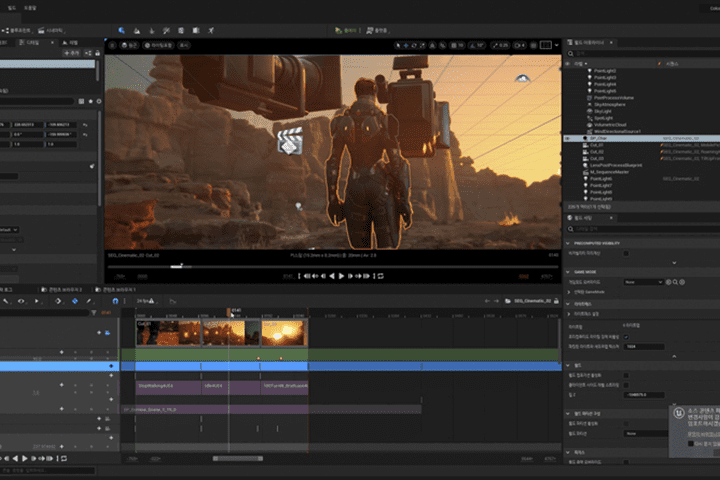Select the viewport rotate tool
The height and width of the screenshot is (480, 720).
click(414, 45)
